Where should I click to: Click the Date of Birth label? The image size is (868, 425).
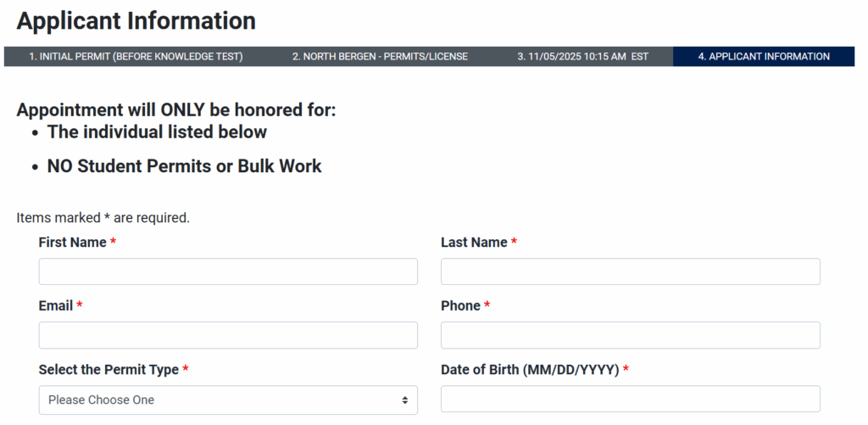(x=530, y=370)
